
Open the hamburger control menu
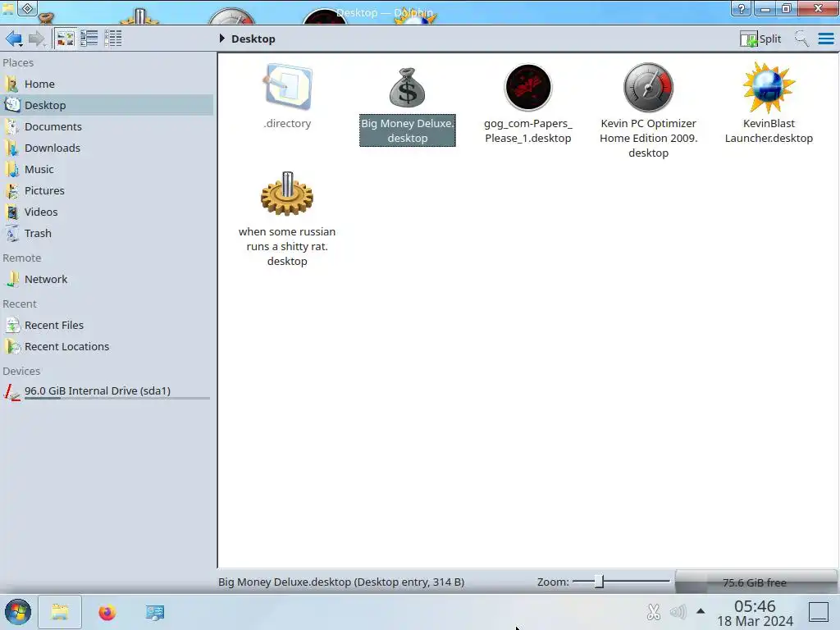point(825,39)
